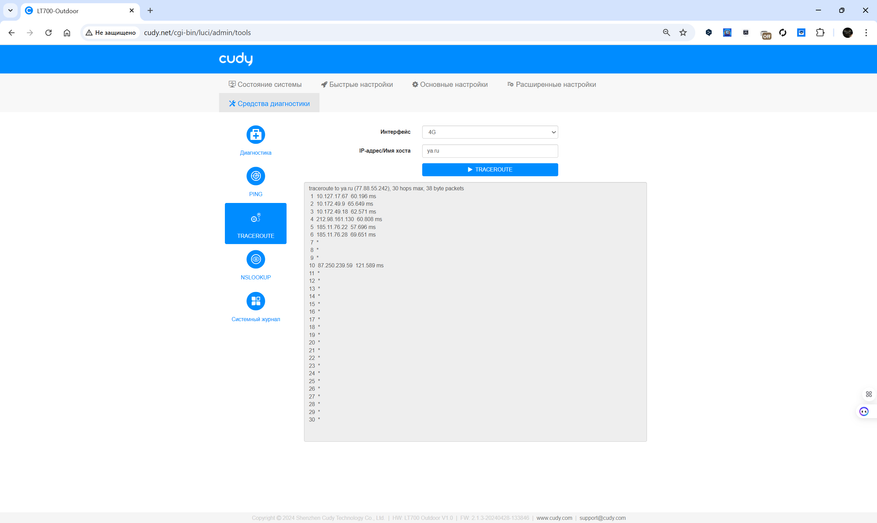The height and width of the screenshot is (523, 877).
Task: Click the address bar URL
Action: 197,32
